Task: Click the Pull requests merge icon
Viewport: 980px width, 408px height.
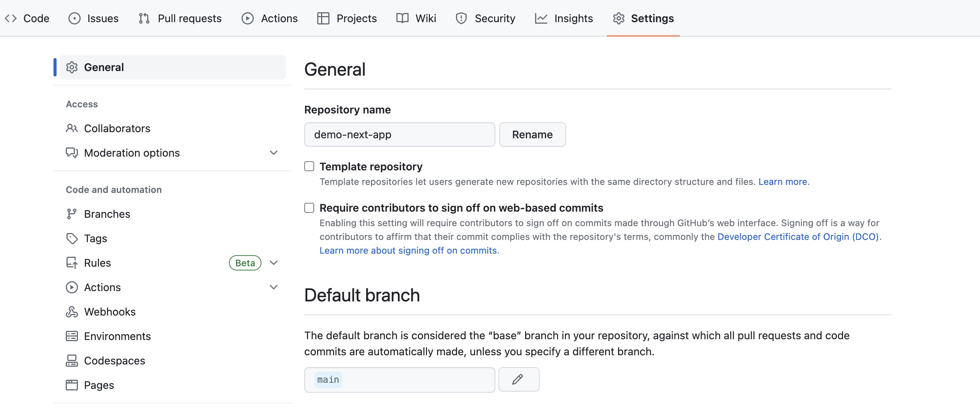Action: click(144, 18)
